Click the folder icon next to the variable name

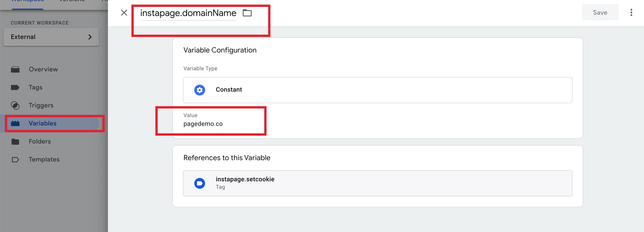click(247, 13)
